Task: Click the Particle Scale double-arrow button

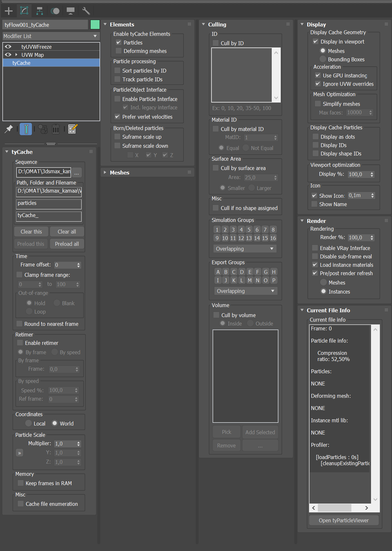Action: (20, 453)
